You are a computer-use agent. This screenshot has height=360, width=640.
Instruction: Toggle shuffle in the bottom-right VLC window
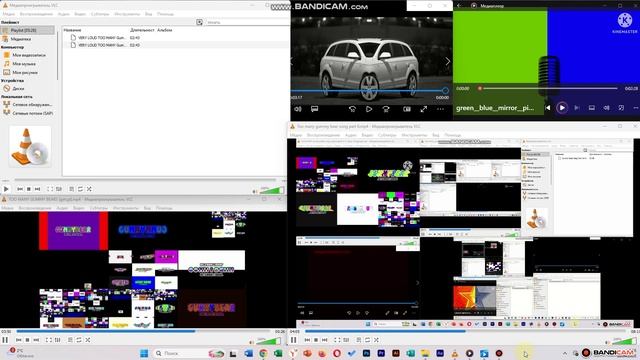[376, 340]
